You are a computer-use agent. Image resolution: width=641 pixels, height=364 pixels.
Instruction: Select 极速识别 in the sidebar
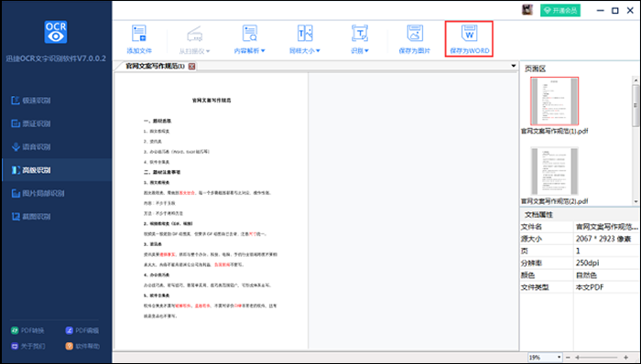pos(31,101)
